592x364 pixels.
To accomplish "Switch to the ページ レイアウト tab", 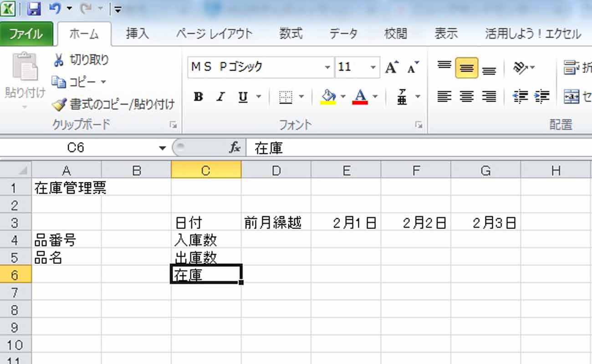I will pos(214,34).
